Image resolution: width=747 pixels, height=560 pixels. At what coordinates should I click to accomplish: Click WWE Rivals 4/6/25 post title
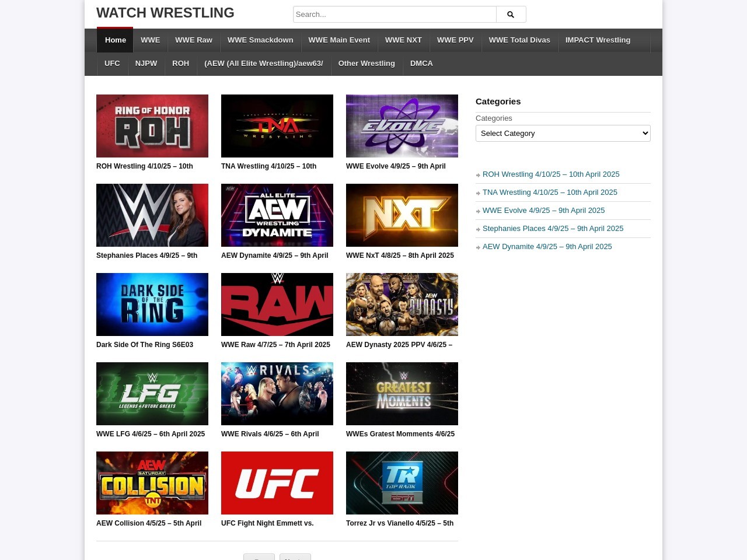pyautogui.click(x=270, y=434)
